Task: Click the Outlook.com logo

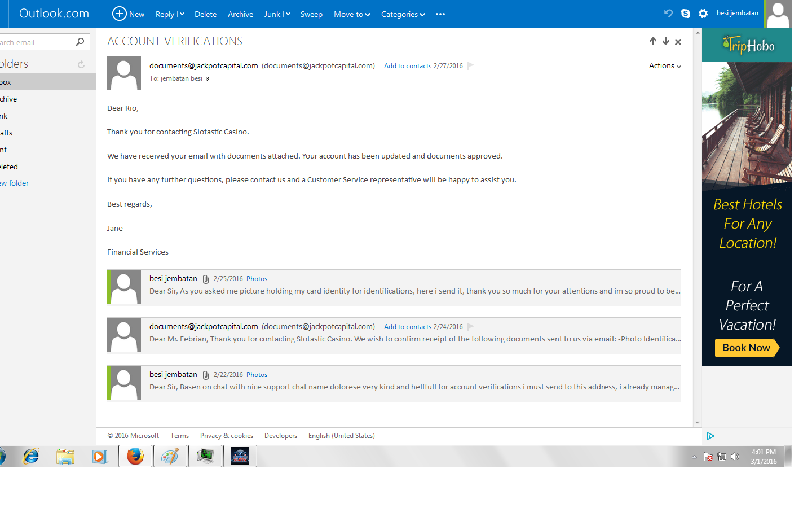Action: (54, 14)
